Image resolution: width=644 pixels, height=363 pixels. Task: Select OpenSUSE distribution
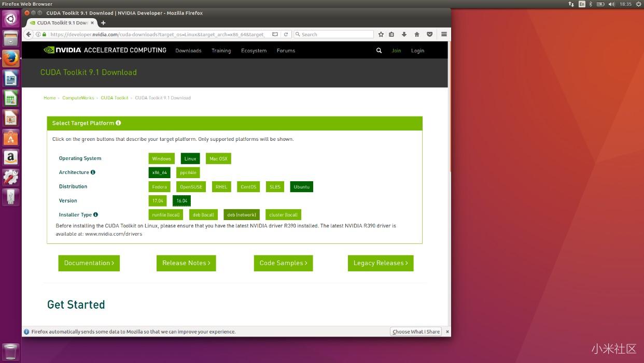[x=191, y=187]
